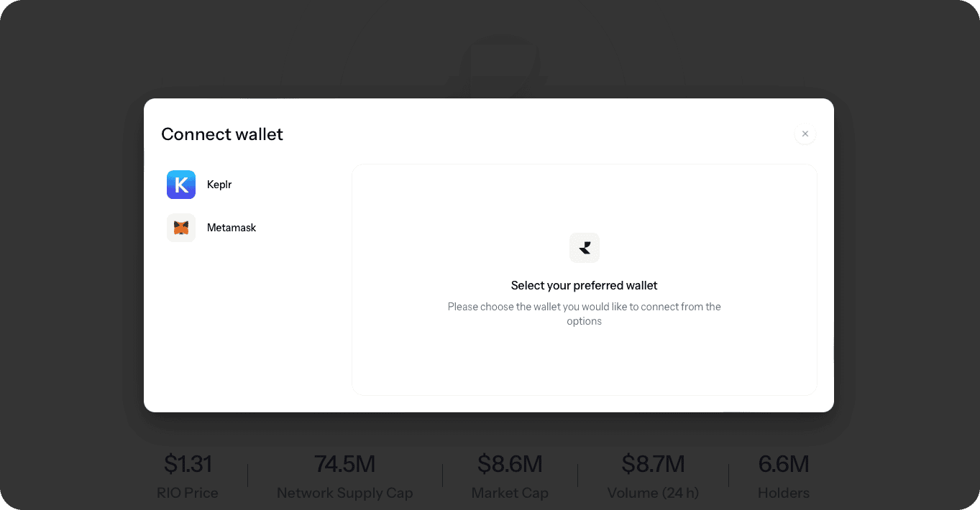Click Select your preferred wallet text
The height and width of the screenshot is (510, 980).
click(585, 285)
